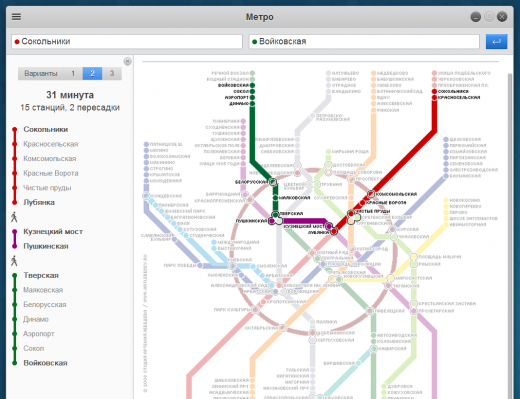Select Белорусская in the route list
Viewport: 520px width, 399px height.
45,305
